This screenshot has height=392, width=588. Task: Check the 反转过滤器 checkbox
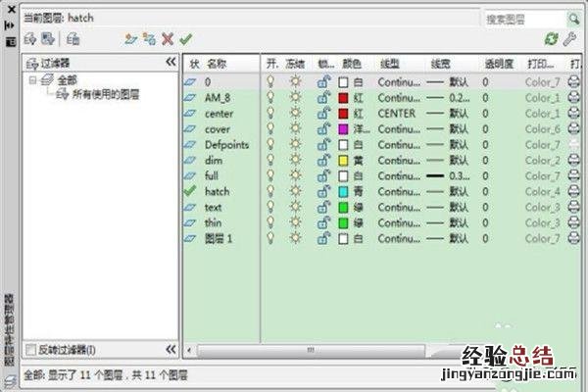coord(30,350)
